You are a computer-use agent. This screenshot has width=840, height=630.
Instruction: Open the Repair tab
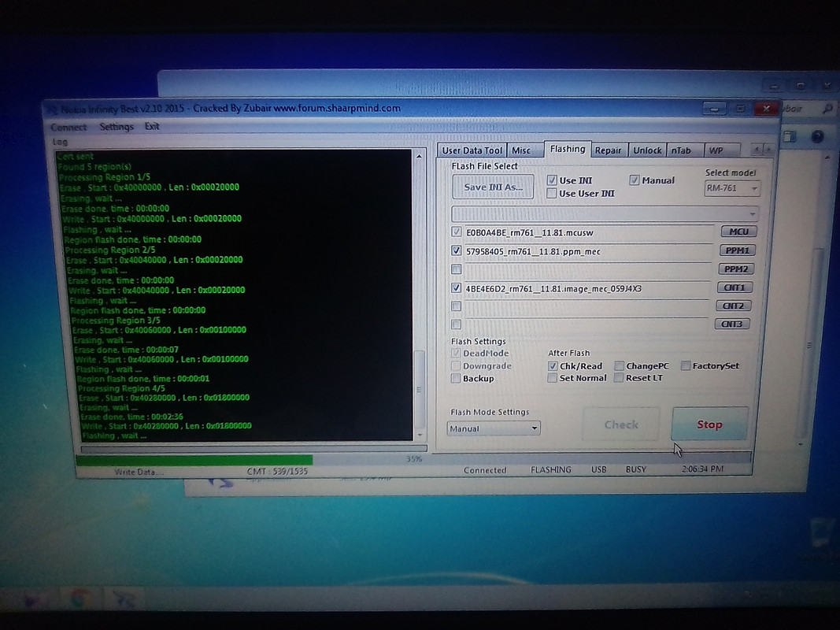608,150
